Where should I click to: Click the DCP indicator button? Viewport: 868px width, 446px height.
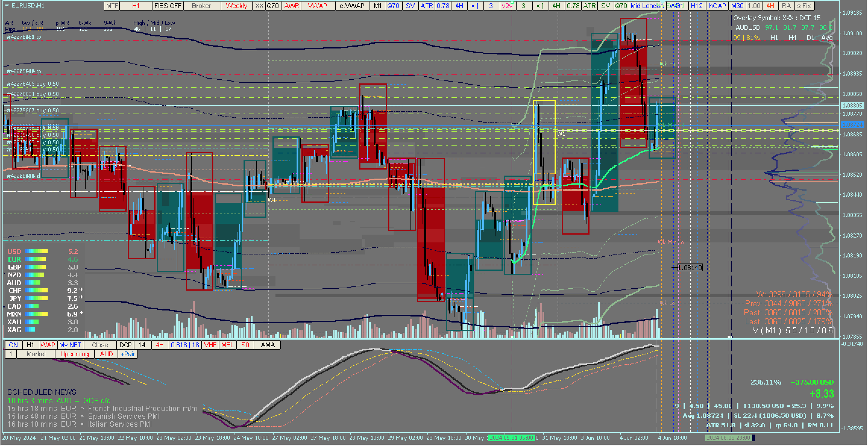pyautogui.click(x=125, y=345)
